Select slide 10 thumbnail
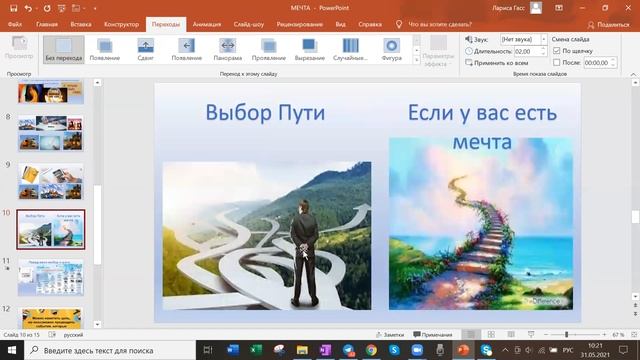This screenshot has width=640, height=360. coord(51,229)
